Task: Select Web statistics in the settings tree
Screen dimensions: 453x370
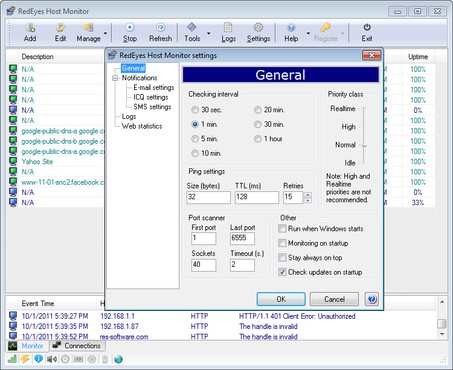Action: pyautogui.click(x=142, y=126)
